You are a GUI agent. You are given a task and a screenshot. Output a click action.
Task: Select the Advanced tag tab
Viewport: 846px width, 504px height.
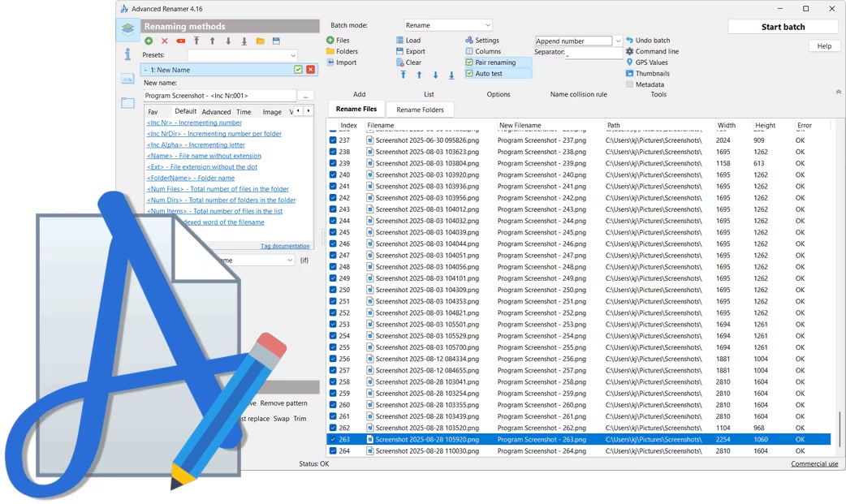216,112
